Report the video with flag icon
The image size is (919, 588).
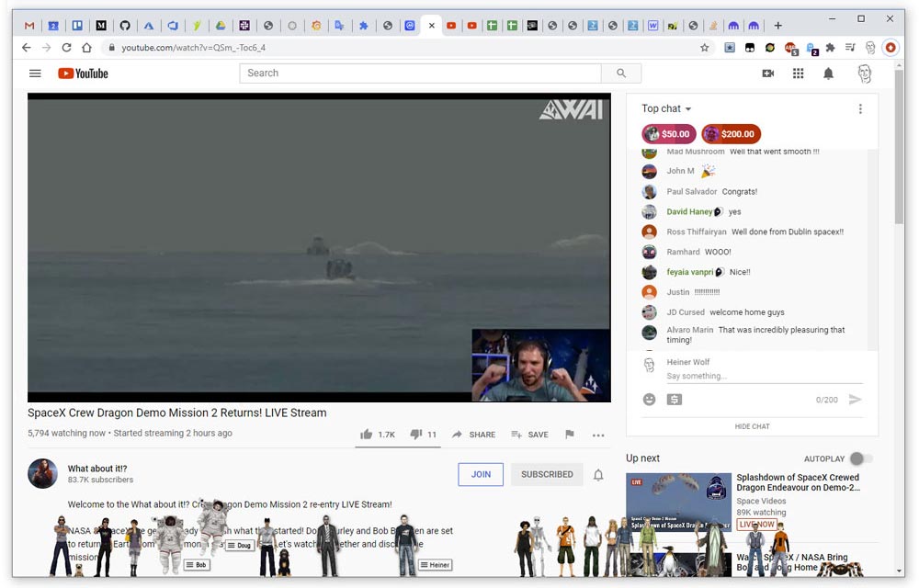(x=569, y=435)
